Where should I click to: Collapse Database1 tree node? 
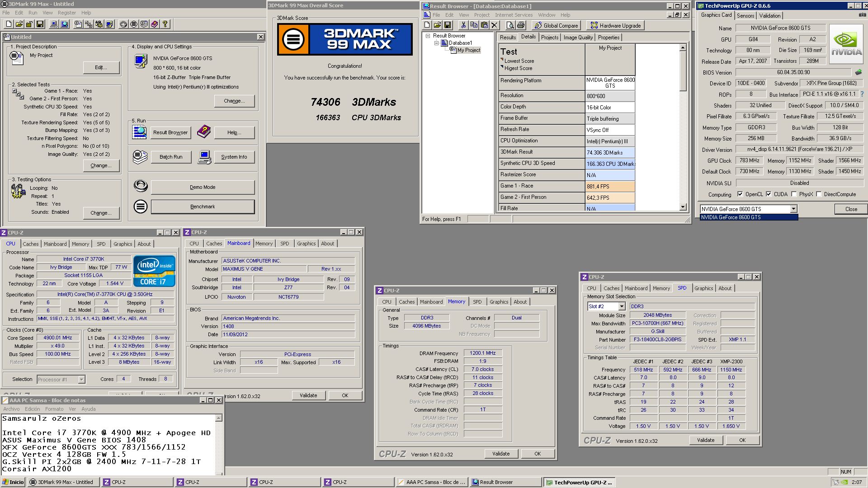[437, 43]
